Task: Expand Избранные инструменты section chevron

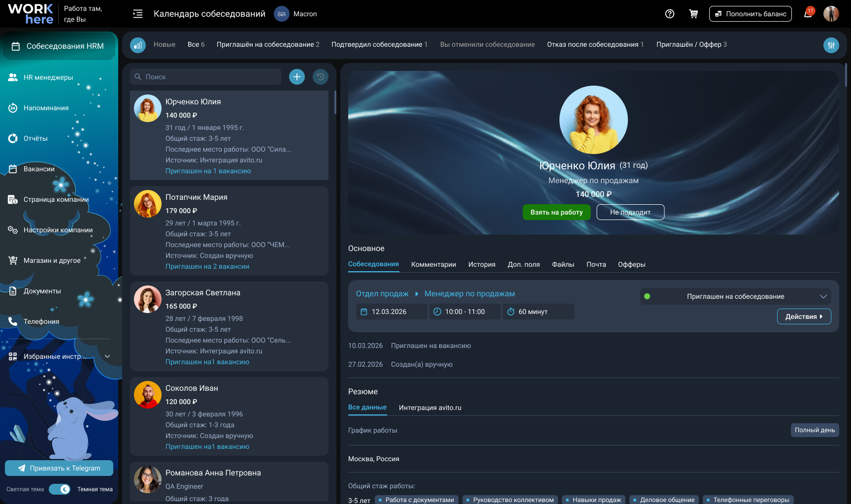Action: coord(107,356)
